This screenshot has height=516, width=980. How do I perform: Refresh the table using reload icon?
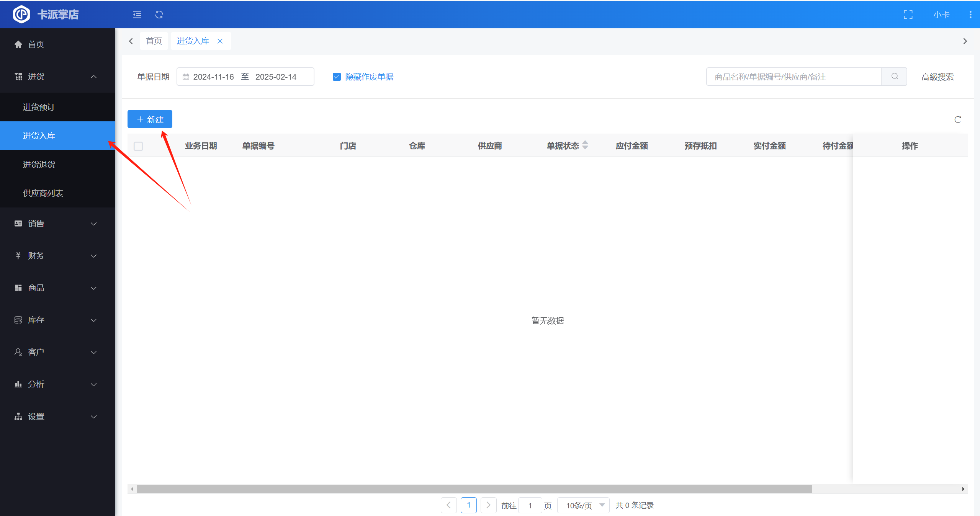pos(957,119)
